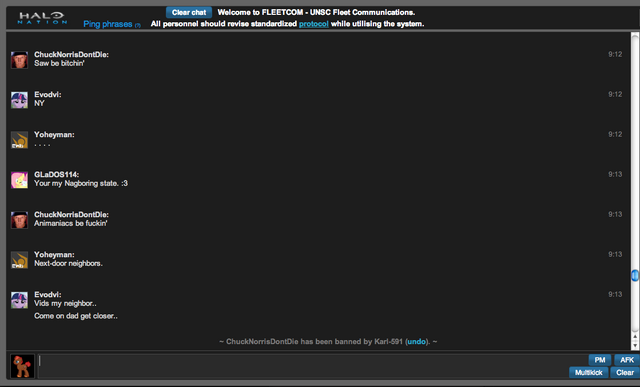The image size is (640, 387).
Task: Click the 9:13 timestamp on GLaDOS114's message
Action: pos(615,174)
